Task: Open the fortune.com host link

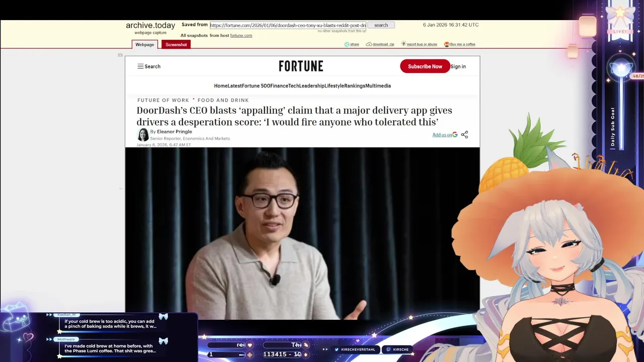Action: click(x=241, y=36)
